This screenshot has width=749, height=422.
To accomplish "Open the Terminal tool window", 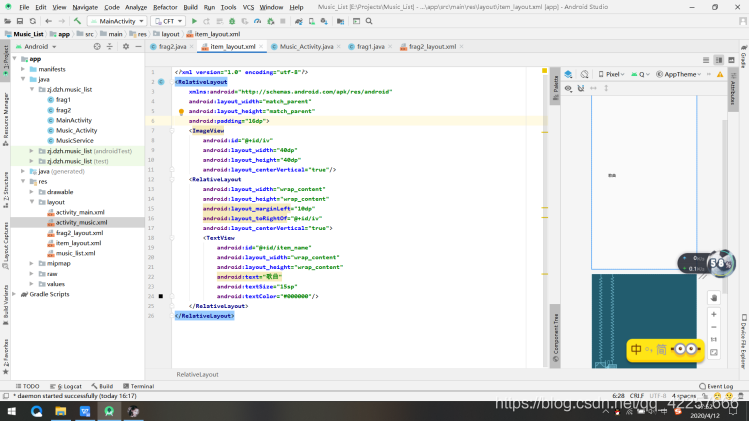I will click(138, 385).
